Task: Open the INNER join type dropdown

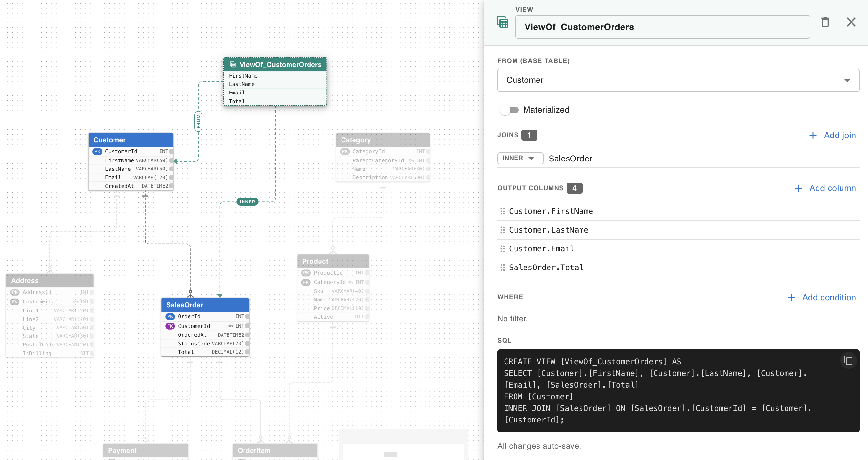Action: 520,158
